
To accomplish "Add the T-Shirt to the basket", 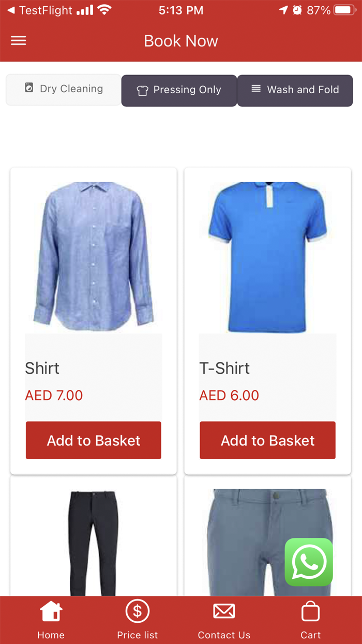I will (x=268, y=441).
